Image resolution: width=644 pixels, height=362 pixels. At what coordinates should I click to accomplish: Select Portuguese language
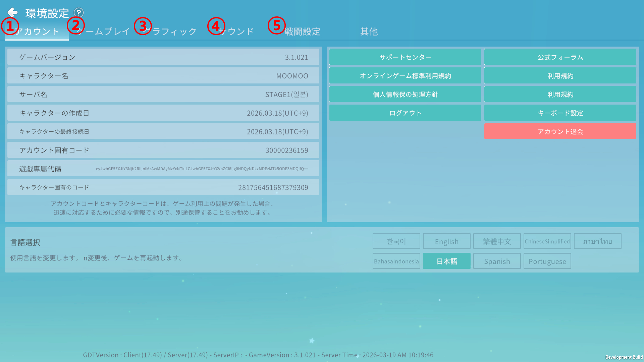pyautogui.click(x=547, y=261)
